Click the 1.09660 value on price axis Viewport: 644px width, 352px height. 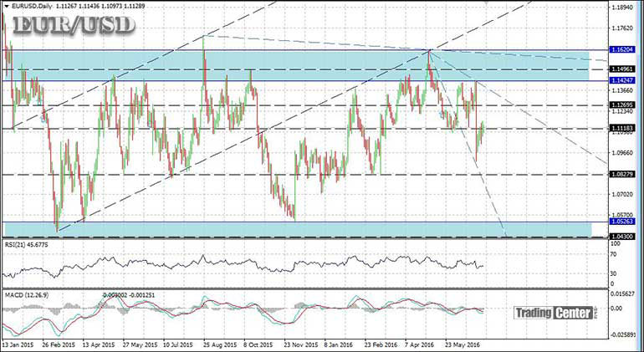[x=622, y=153]
